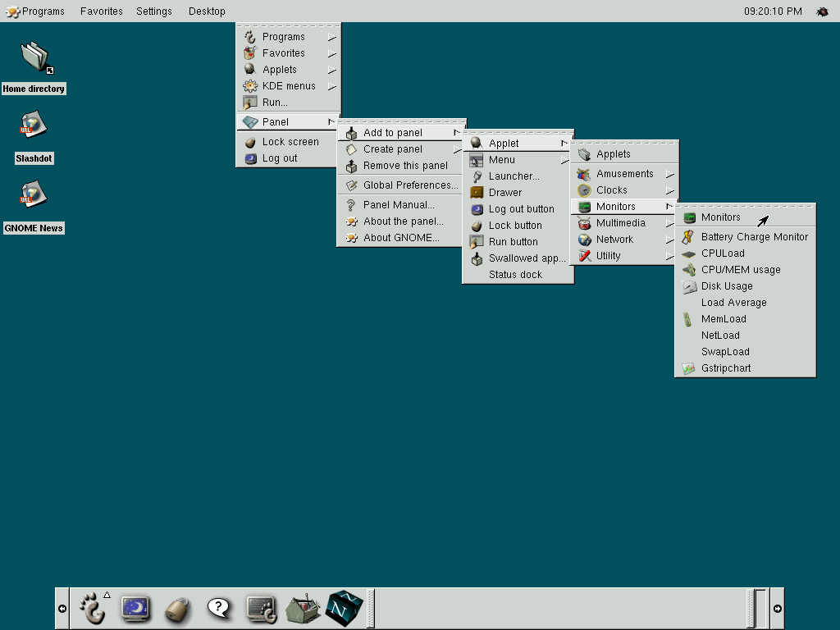Select CPULoad from the Monitors menu

pos(722,253)
